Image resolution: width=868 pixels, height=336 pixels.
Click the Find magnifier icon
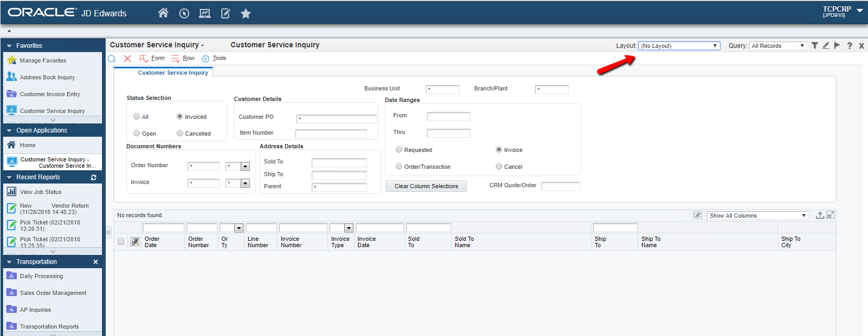111,58
